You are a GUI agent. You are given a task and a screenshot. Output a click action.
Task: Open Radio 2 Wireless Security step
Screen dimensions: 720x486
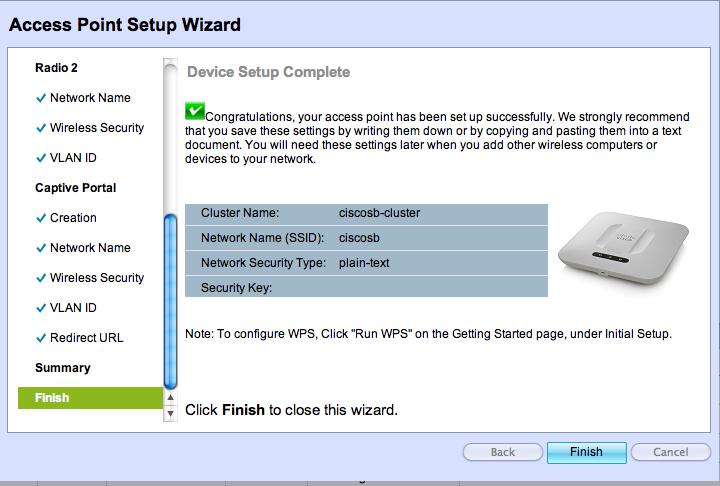pos(97,128)
